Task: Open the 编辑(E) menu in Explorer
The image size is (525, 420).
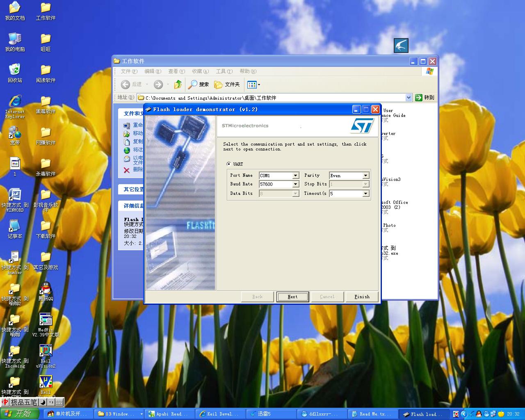Action: 153,71
